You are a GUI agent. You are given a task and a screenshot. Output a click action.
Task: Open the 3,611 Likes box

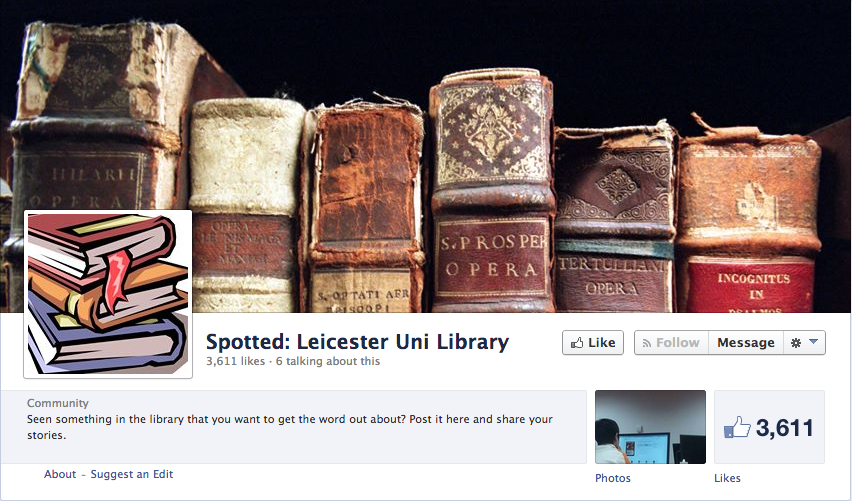pyautogui.click(x=769, y=427)
